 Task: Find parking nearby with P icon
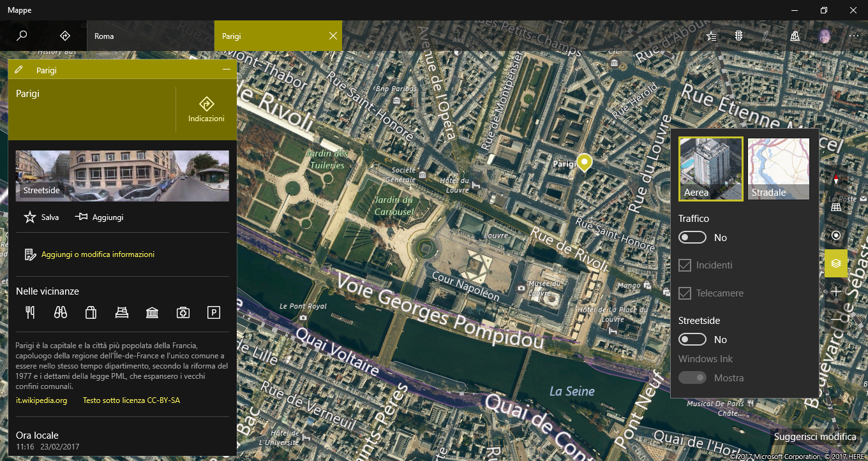[214, 312]
